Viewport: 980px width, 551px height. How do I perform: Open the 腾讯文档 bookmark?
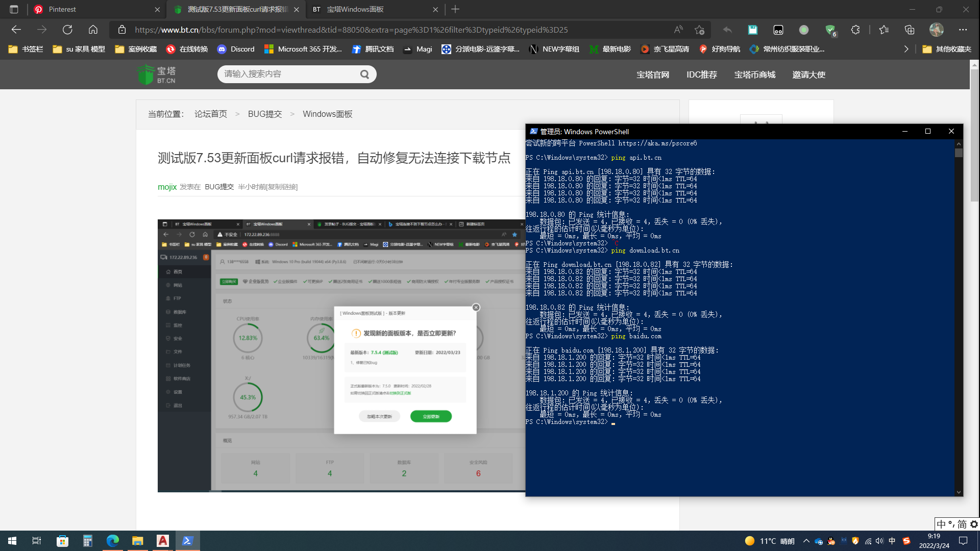[x=373, y=49]
